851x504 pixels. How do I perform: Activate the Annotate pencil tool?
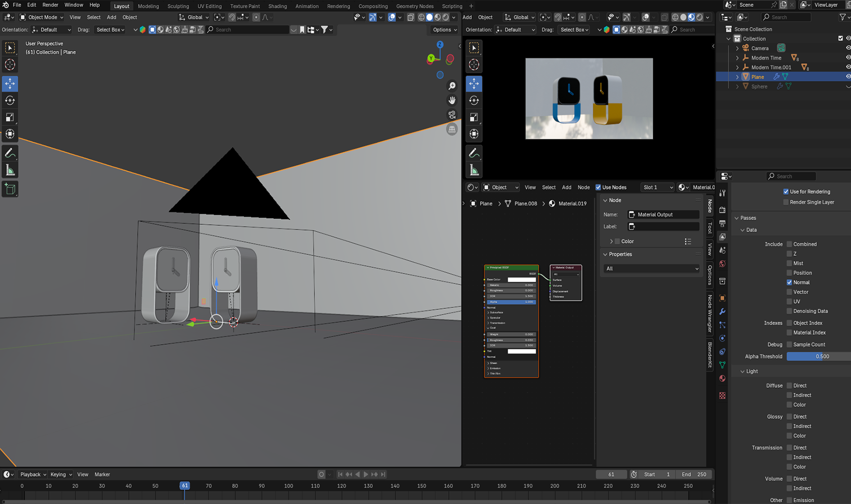coord(10,153)
